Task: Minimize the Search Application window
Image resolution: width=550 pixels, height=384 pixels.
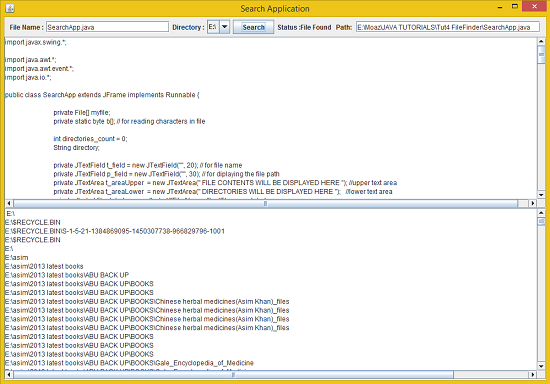Action: pos(500,7)
